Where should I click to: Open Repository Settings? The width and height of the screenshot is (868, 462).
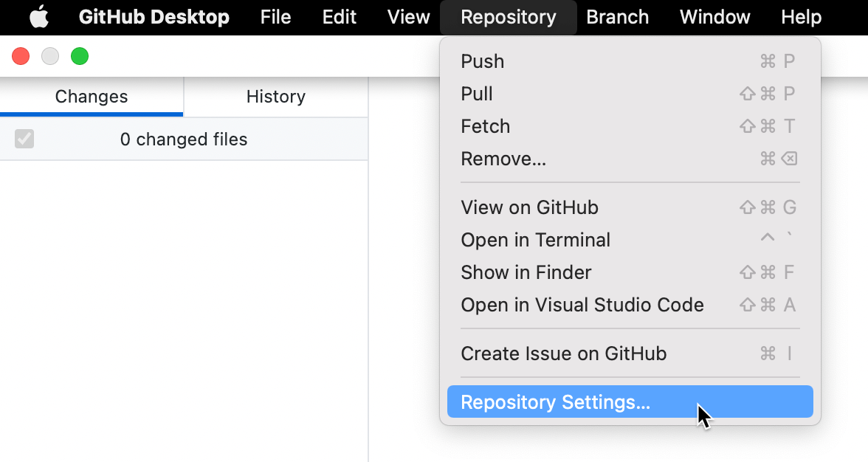[x=554, y=401]
